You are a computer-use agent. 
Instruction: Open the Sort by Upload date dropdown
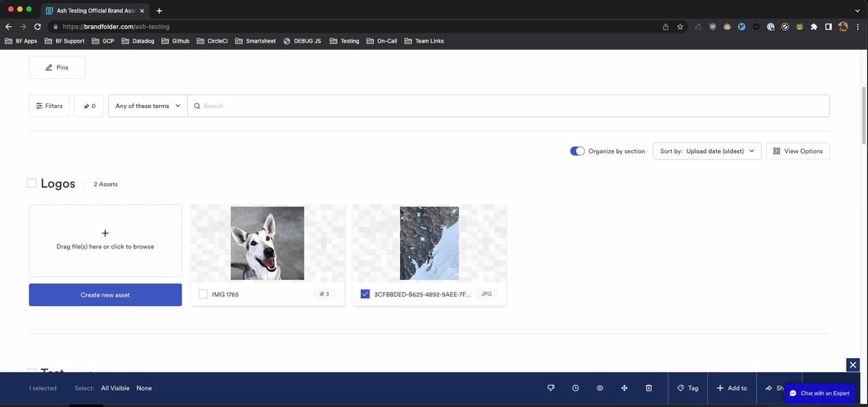[707, 151]
